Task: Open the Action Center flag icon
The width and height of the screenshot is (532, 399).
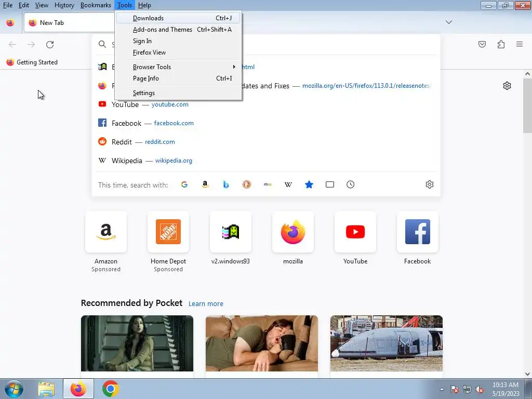Action: [x=454, y=390]
